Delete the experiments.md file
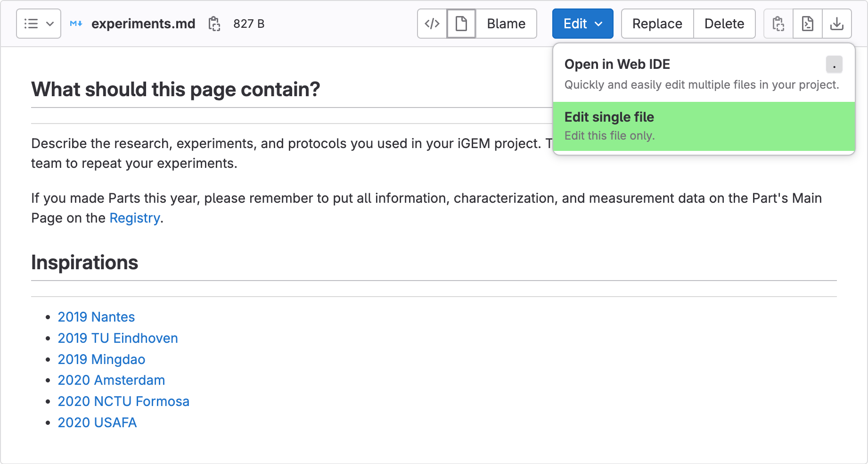Viewport: 868px width, 464px height. (x=724, y=24)
